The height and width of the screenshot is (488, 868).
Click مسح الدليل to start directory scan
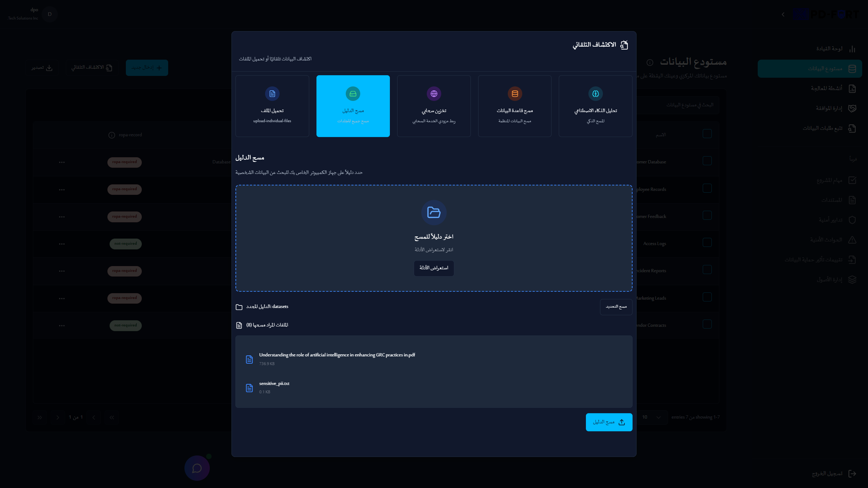pos(609,422)
